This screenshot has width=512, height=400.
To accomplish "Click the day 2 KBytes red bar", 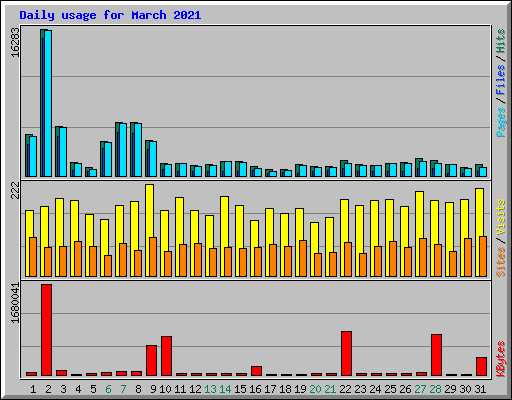I will click(x=46, y=330).
